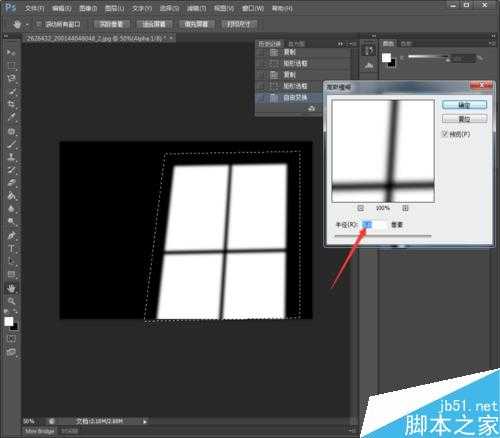Click the 确定 button in blur dialog

pos(464,105)
